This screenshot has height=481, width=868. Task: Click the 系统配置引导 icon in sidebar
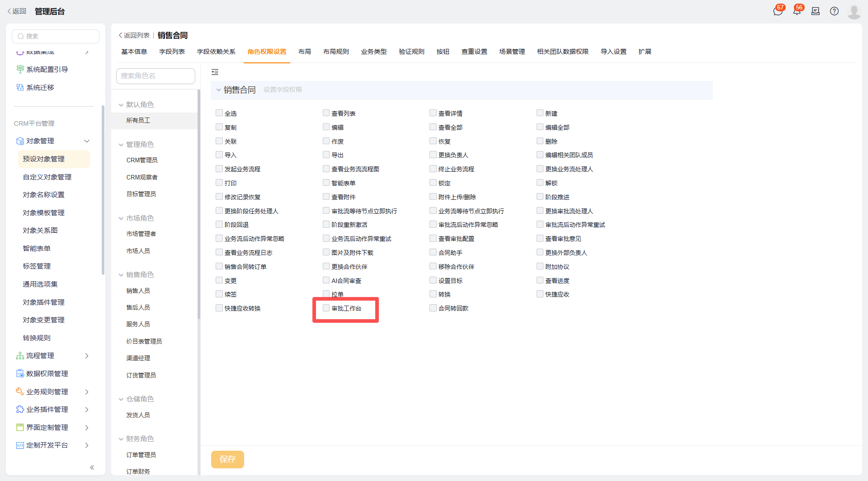(20, 69)
